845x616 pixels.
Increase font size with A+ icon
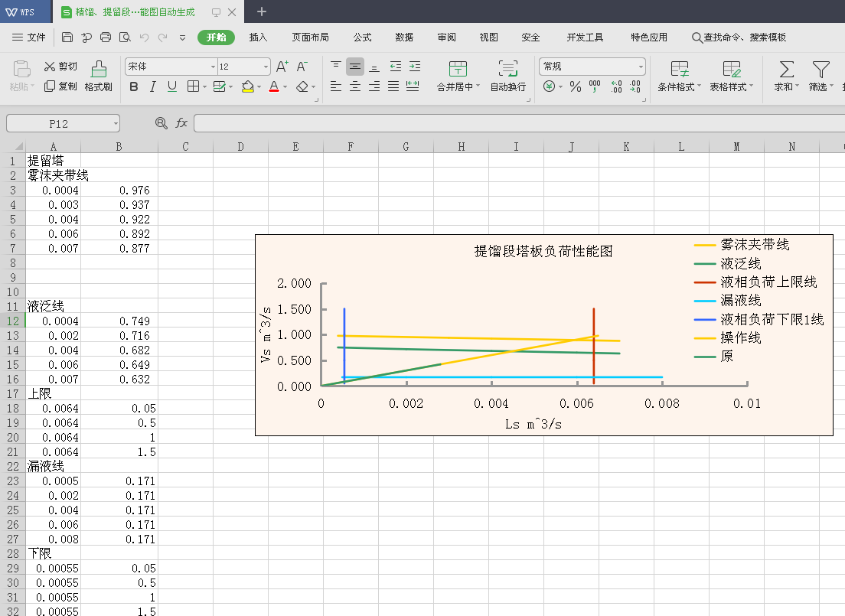click(x=282, y=67)
